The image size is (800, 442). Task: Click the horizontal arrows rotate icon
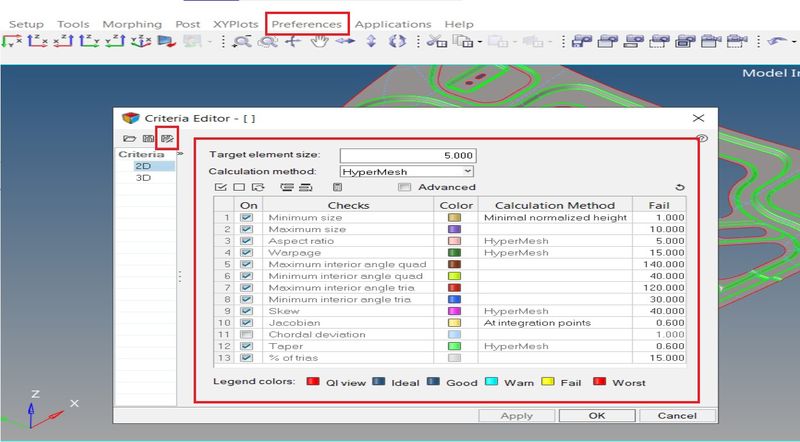click(x=345, y=41)
